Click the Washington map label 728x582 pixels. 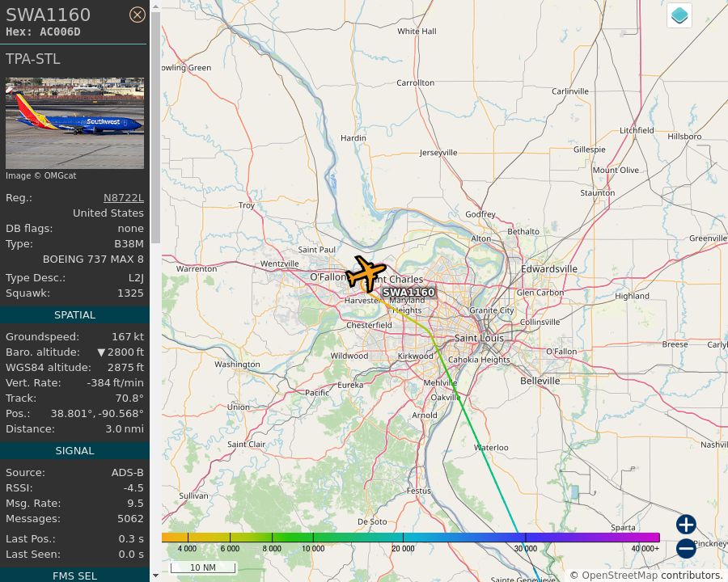(x=237, y=365)
